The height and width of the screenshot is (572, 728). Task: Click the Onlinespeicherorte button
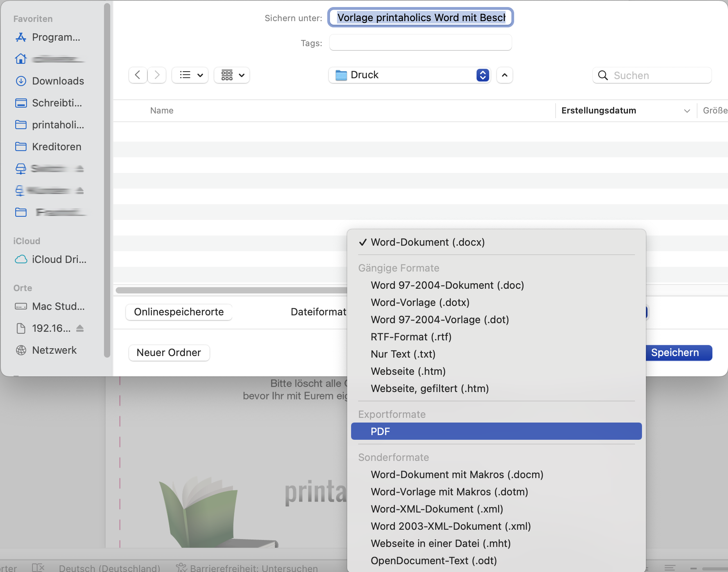pos(179,312)
